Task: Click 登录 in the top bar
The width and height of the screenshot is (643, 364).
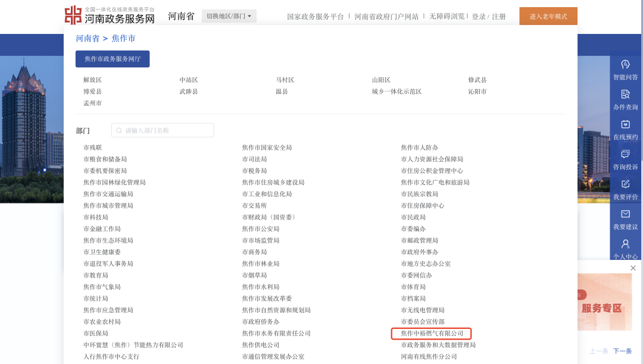Action: [x=479, y=17]
